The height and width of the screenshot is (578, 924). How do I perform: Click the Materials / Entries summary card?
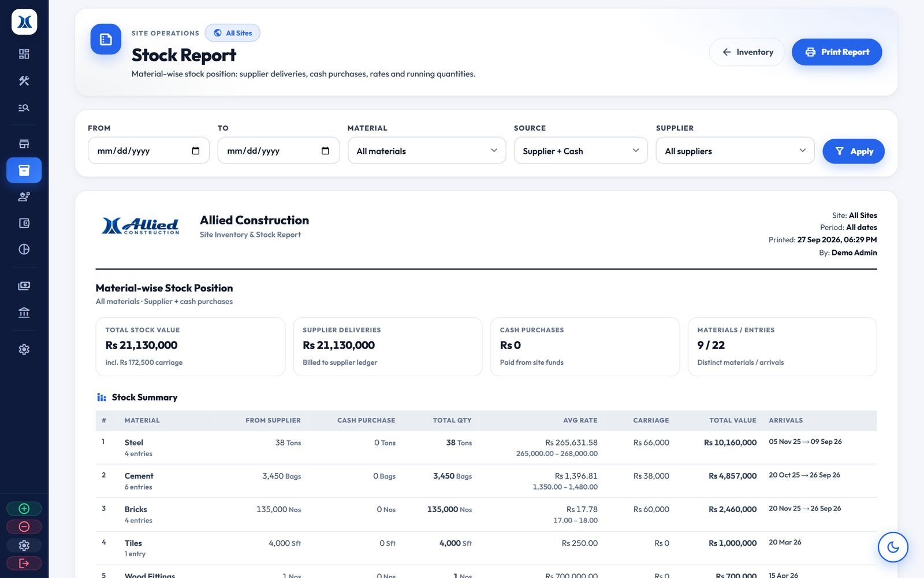click(783, 347)
